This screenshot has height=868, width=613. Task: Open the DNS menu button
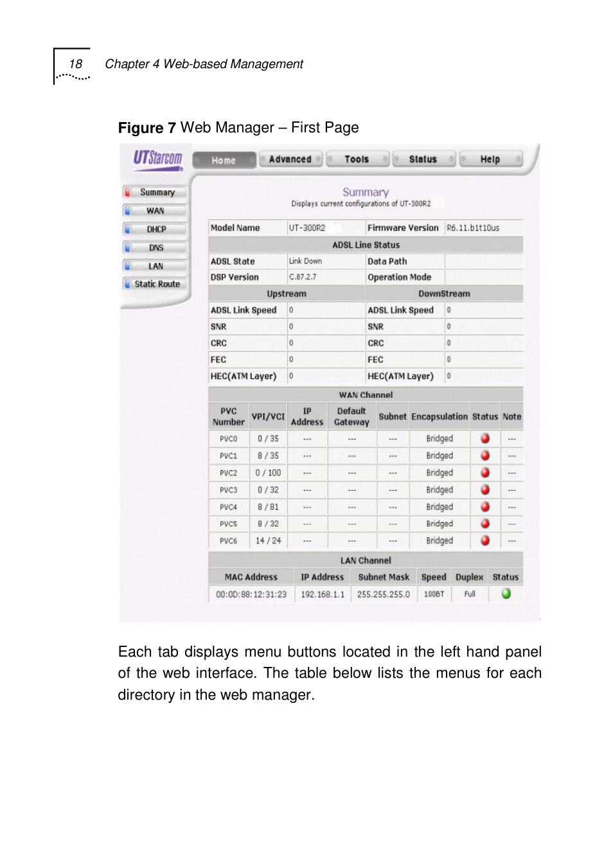[x=155, y=247]
